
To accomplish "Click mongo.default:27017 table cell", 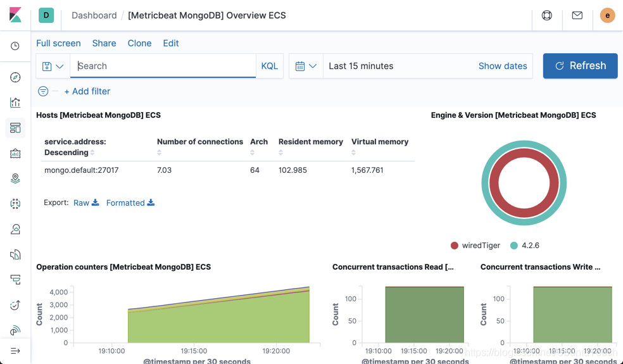I will [82, 170].
